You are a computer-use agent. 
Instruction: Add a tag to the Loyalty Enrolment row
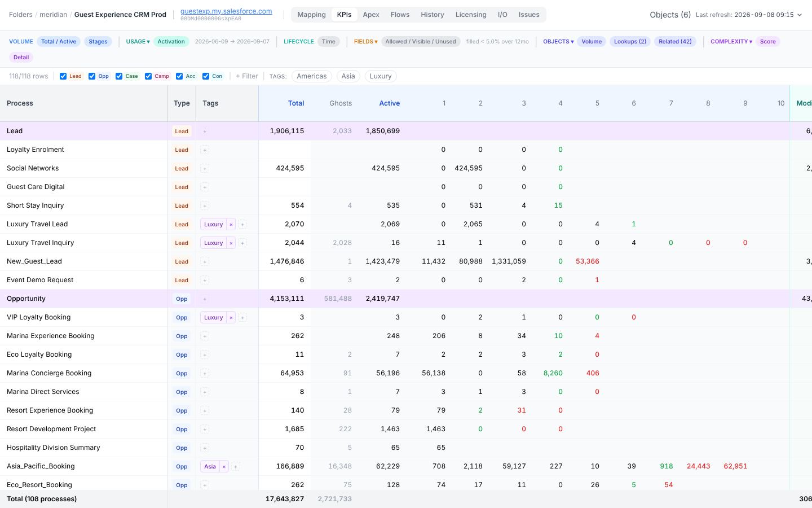tap(205, 150)
